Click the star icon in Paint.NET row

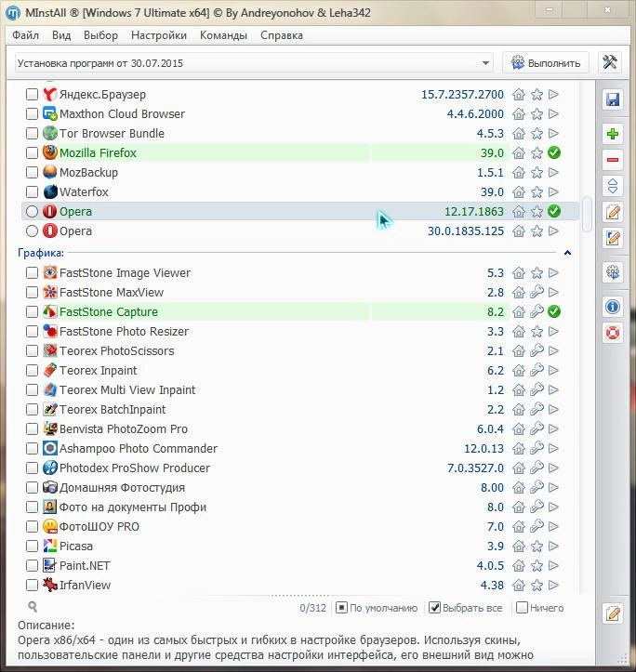[537, 566]
